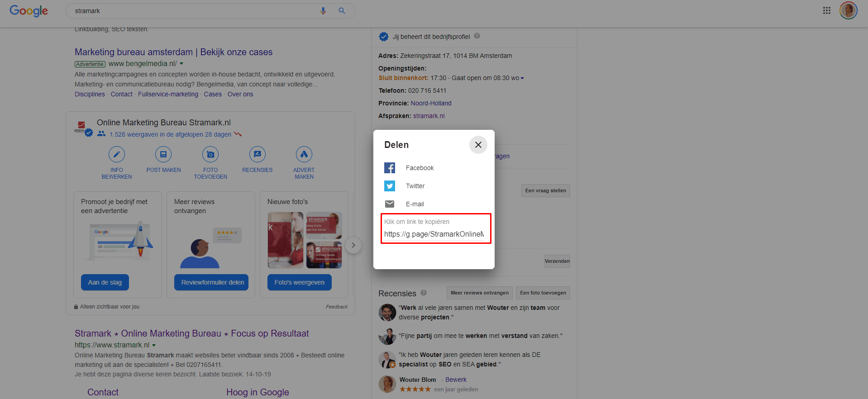Open first reviewer's avatar photo
Image resolution: width=868 pixels, height=399 pixels.
click(387, 313)
